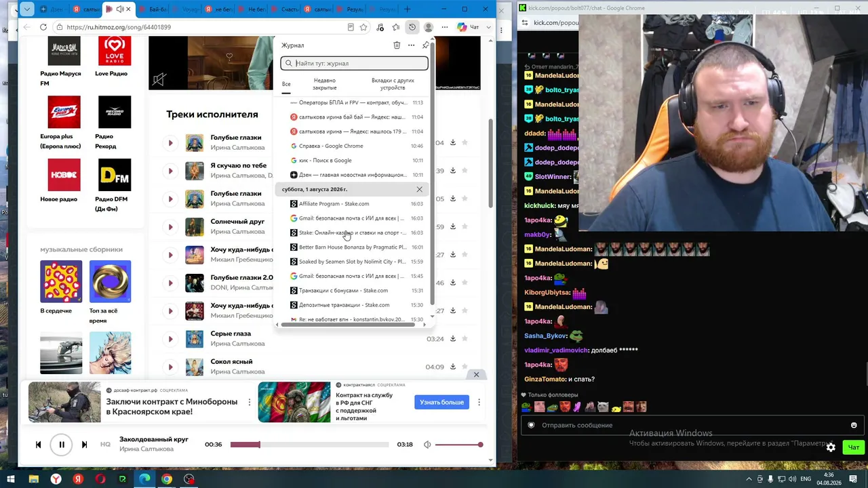Open more options in Журнал panel
The width and height of the screenshot is (868, 488).
pos(411,45)
